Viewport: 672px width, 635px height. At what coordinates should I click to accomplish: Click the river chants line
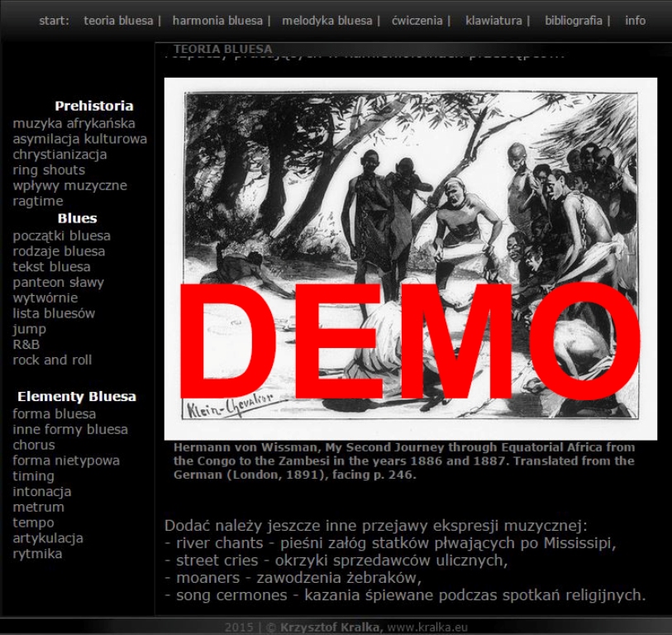coord(390,543)
